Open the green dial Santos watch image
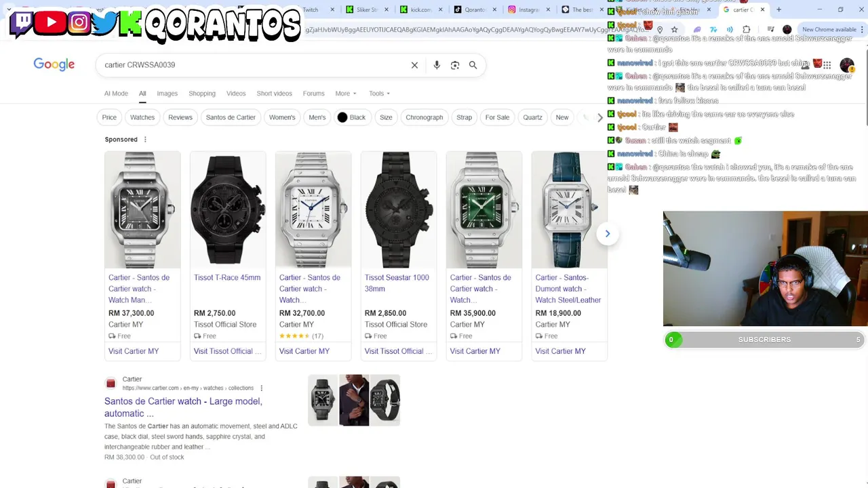 click(x=484, y=210)
